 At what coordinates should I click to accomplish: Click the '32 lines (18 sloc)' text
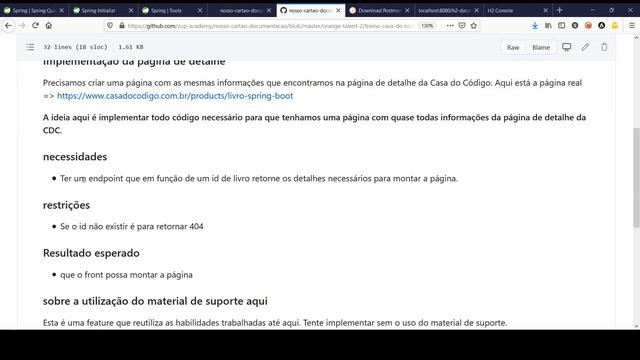pos(76,47)
